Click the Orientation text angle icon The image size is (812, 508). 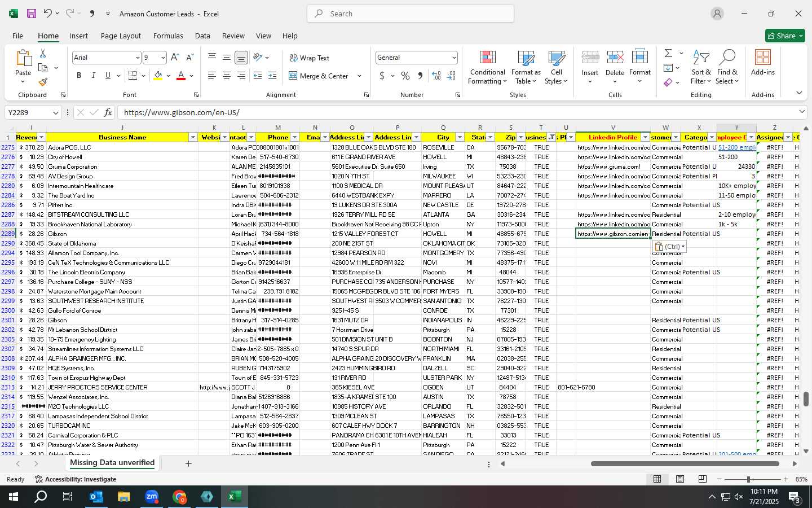[x=258, y=57]
